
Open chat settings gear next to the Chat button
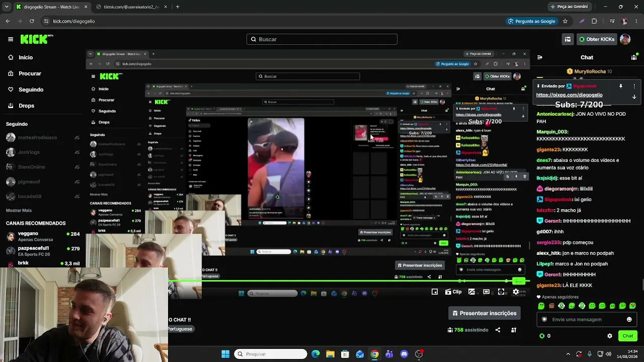(610, 336)
